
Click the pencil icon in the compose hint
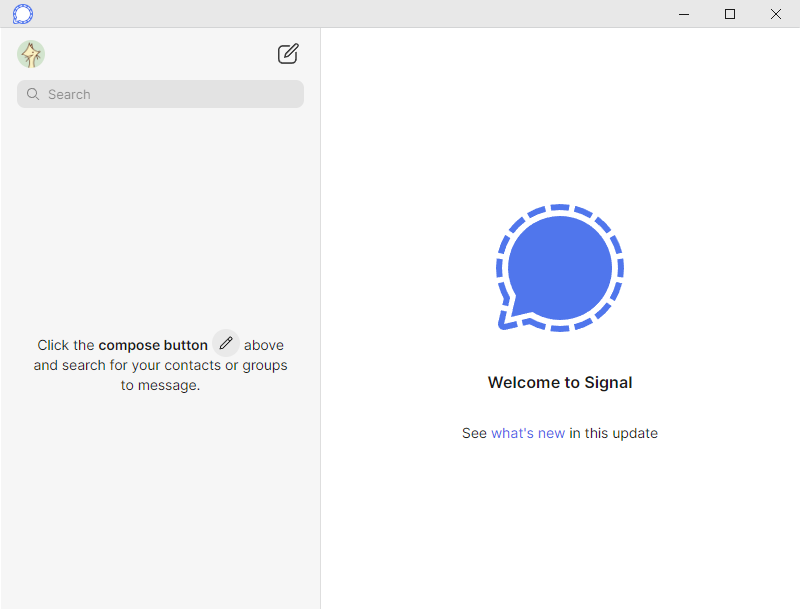tap(226, 343)
